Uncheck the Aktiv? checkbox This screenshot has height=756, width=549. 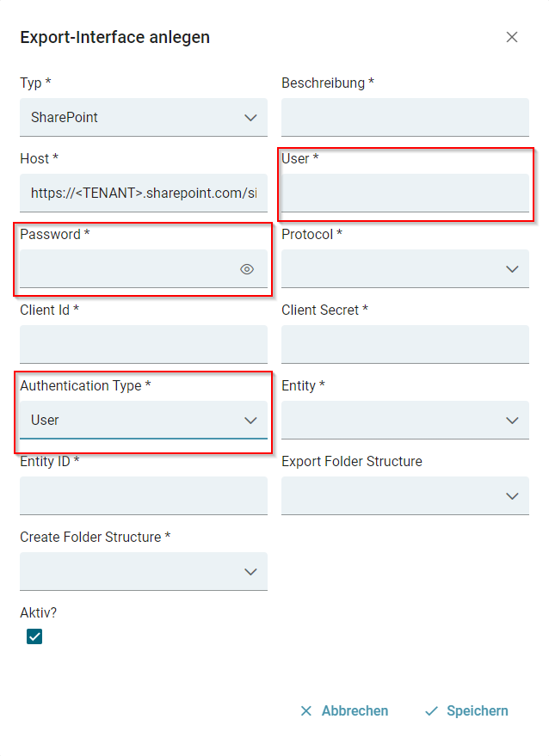pyautogui.click(x=34, y=636)
